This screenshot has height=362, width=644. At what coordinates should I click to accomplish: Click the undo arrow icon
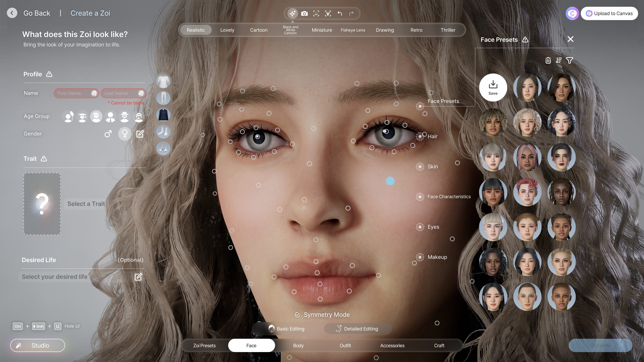coord(340,13)
